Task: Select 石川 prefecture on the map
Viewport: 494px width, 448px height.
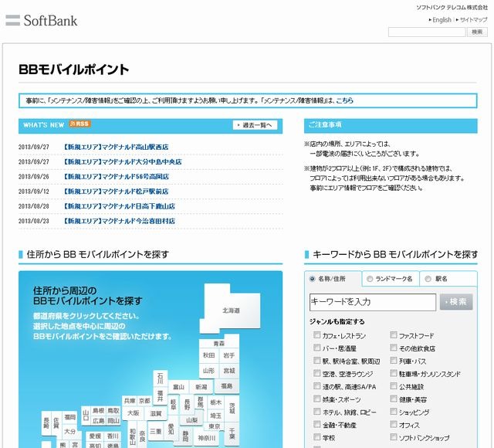Action: tap(161, 378)
